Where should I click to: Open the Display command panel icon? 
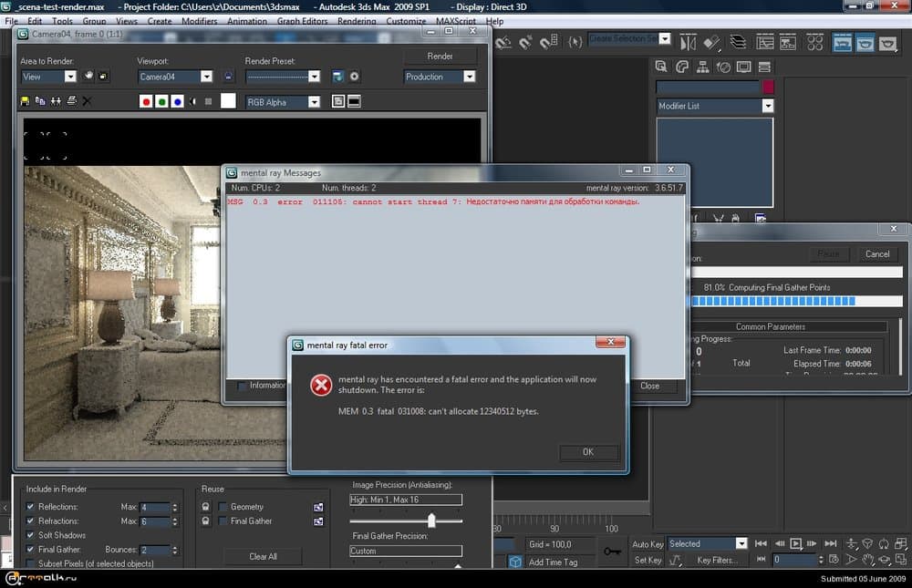(x=743, y=67)
